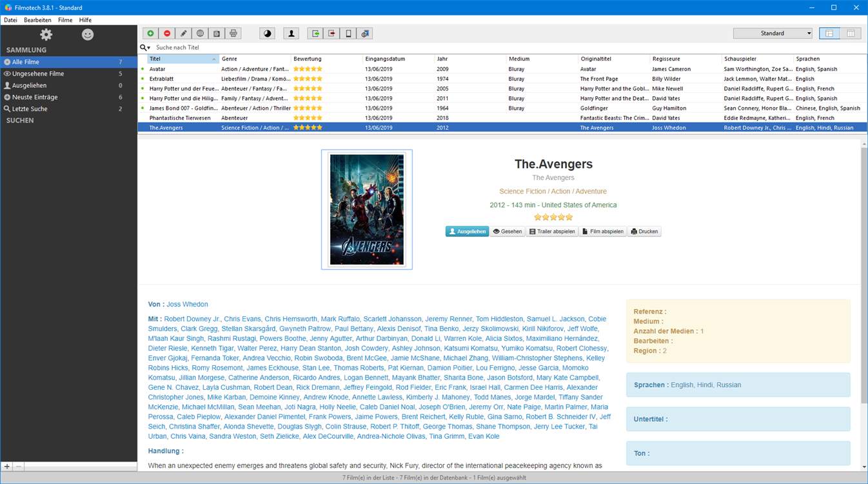Viewport: 868px width, 484px height.
Task: Open the Joss Whedon director link
Action: pos(187,305)
